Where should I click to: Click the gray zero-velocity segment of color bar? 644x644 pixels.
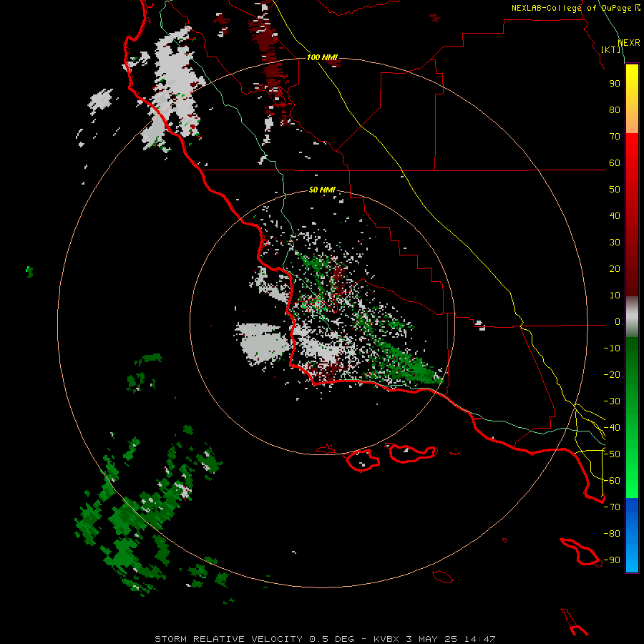632,317
